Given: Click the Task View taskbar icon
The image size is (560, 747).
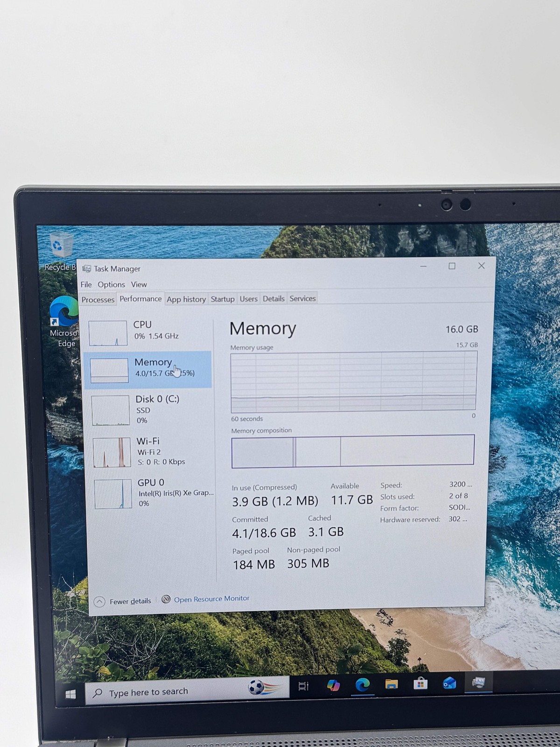Looking at the screenshot, I should pyautogui.click(x=303, y=686).
